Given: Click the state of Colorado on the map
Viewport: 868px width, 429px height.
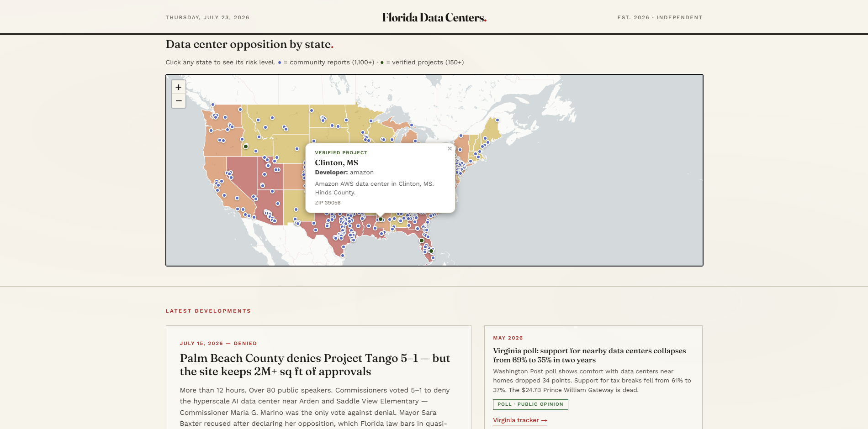Looking at the screenshot, I should point(292,176).
